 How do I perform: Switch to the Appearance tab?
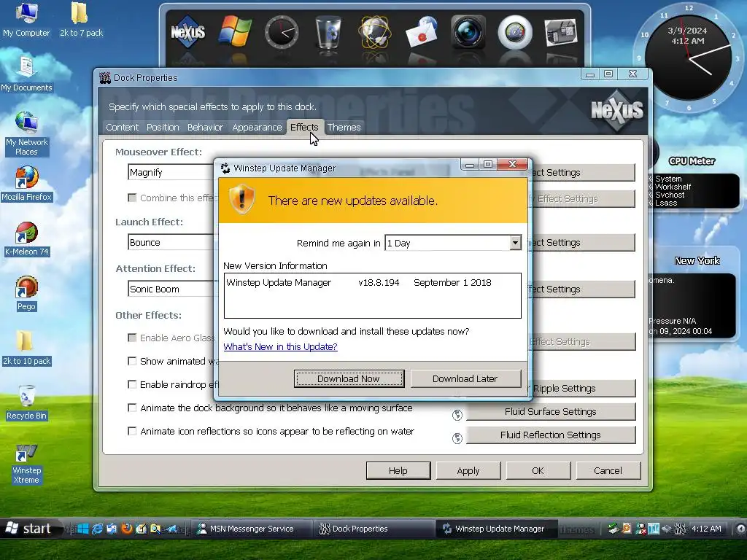pyautogui.click(x=257, y=127)
